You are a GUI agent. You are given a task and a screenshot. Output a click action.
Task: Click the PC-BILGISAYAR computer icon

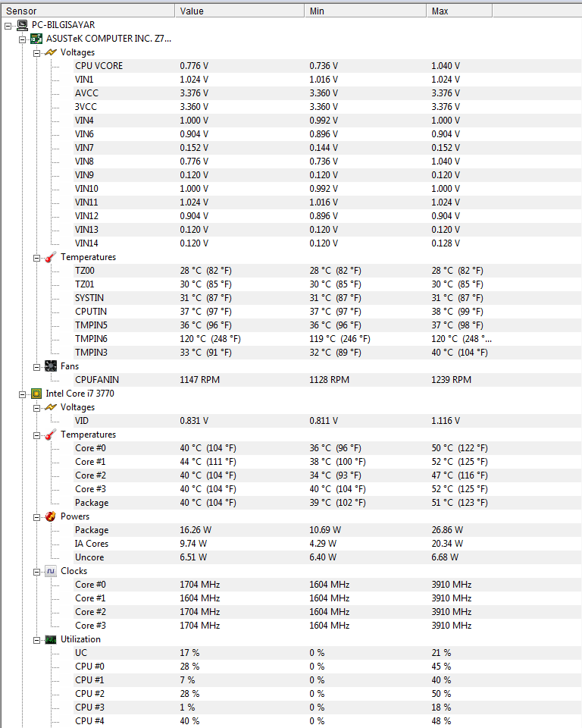pos(22,25)
